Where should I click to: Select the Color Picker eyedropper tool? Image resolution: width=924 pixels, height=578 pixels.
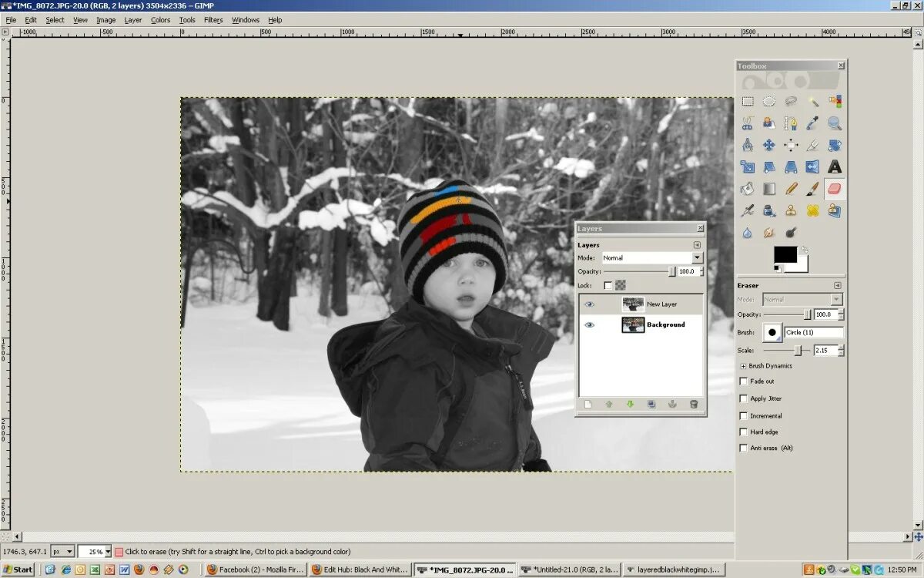click(x=813, y=123)
